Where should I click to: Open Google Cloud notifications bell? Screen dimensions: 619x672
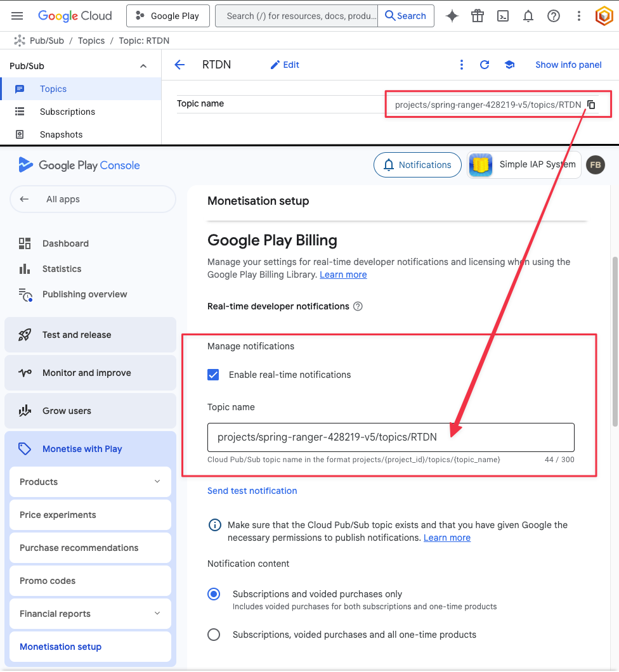[x=528, y=16]
